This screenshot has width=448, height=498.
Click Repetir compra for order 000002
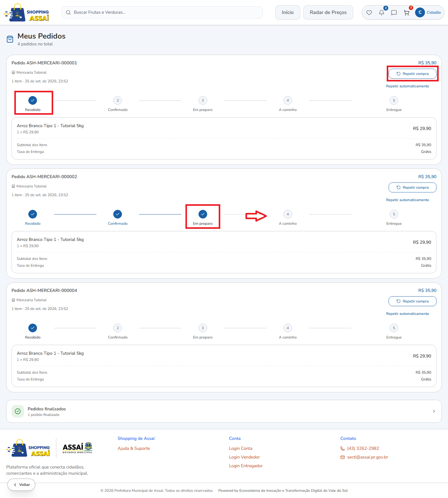tap(413, 187)
